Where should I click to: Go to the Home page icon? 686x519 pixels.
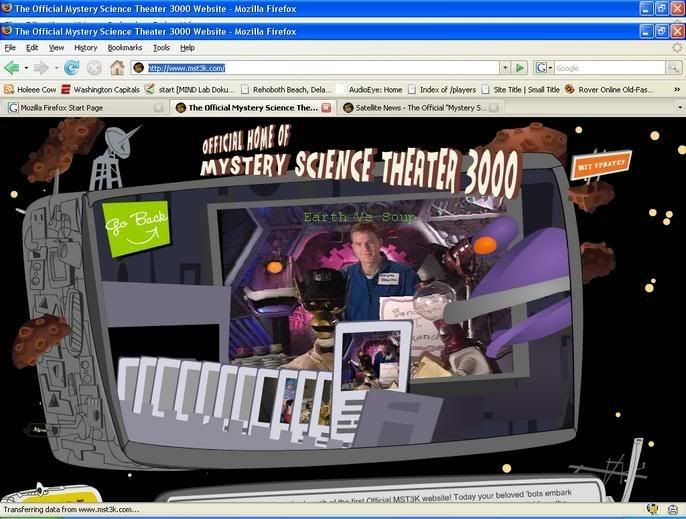[x=117, y=67]
